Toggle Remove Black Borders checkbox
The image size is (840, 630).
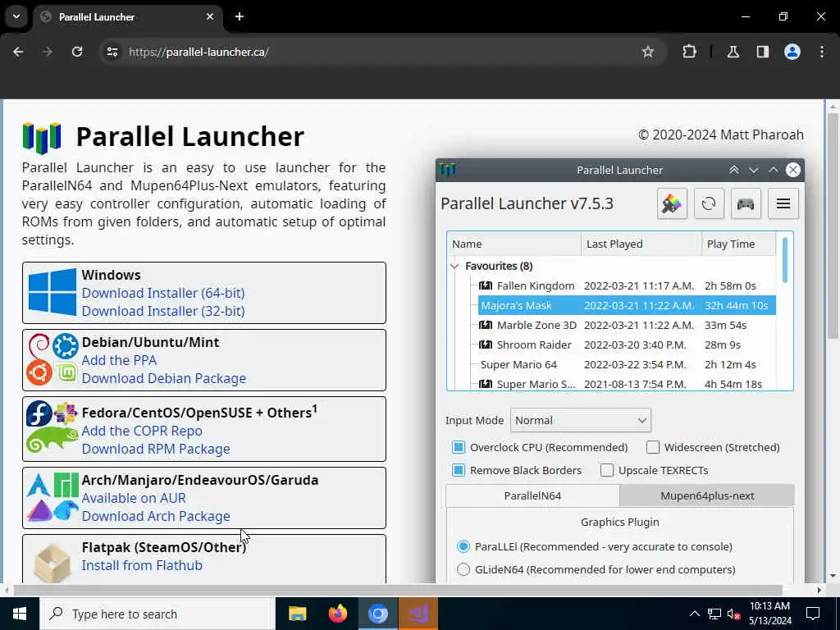tap(459, 470)
